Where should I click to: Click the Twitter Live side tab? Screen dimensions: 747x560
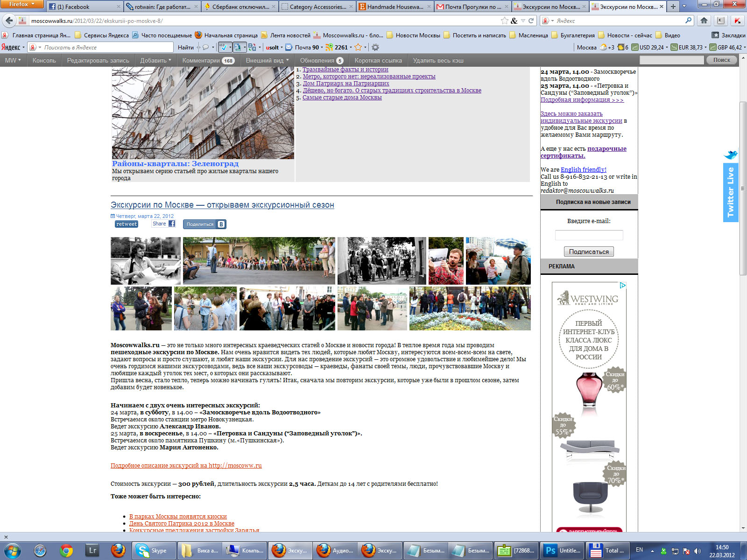pos(731,192)
